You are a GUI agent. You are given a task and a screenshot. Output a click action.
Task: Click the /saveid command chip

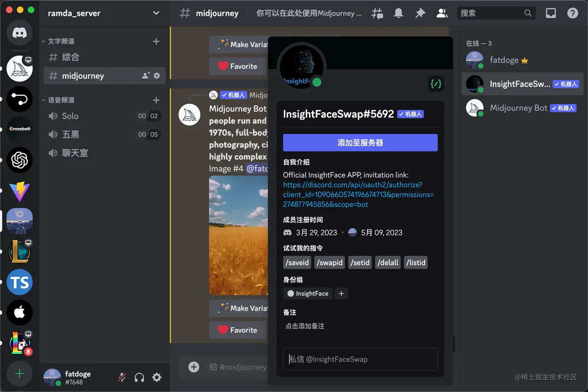(297, 262)
